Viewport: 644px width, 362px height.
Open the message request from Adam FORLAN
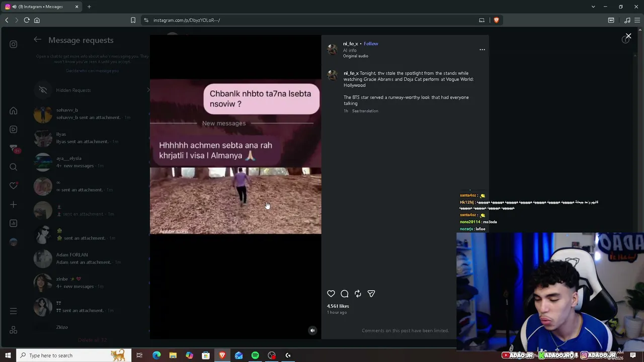92,259
